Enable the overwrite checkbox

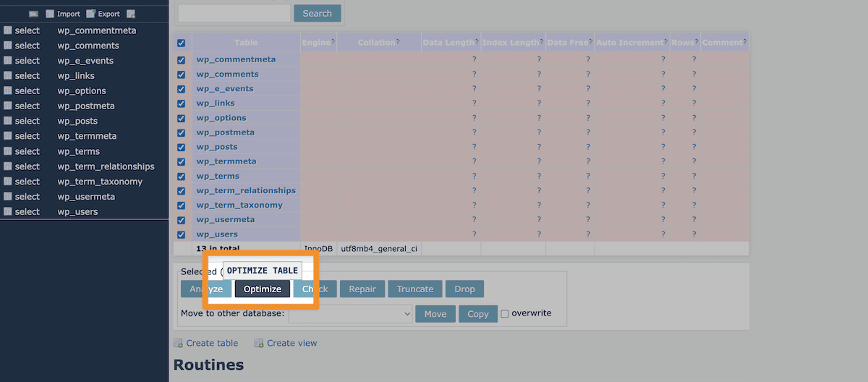tap(505, 313)
